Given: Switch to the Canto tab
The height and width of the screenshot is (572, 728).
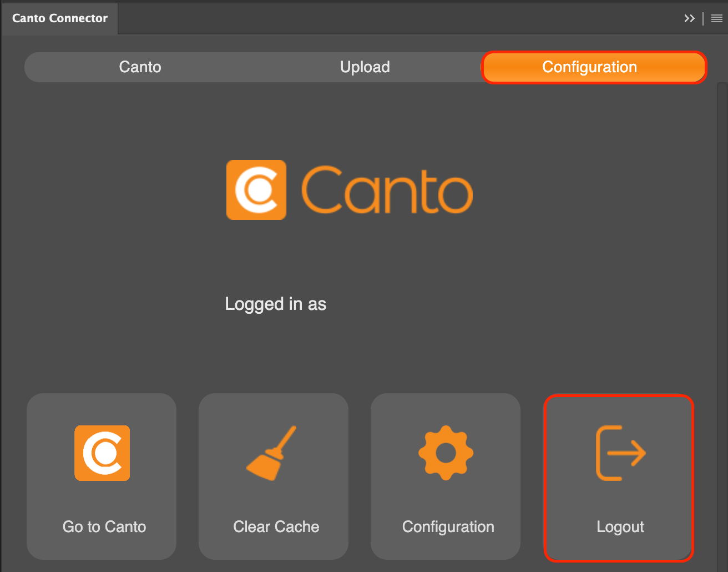Looking at the screenshot, I should pos(140,67).
